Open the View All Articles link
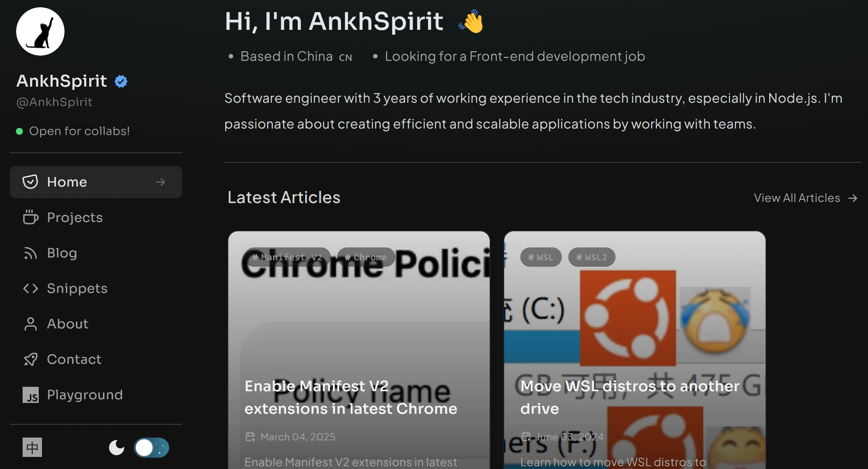 pos(805,198)
